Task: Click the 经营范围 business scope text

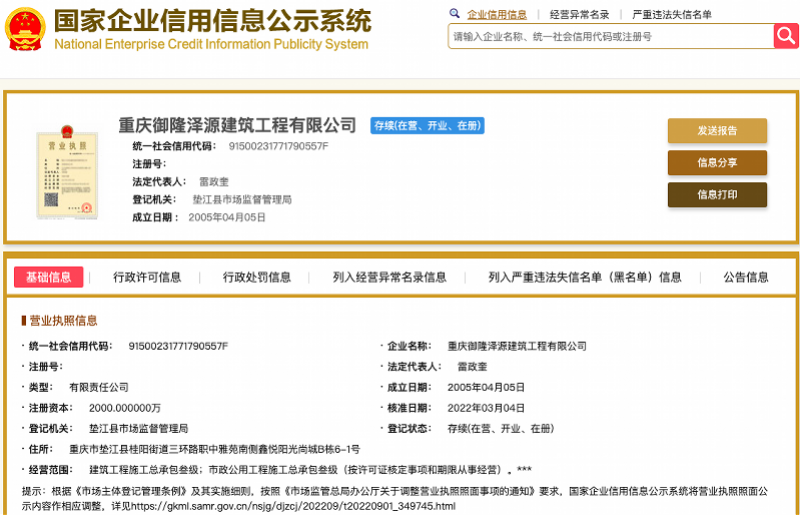Action: pos(310,470)
